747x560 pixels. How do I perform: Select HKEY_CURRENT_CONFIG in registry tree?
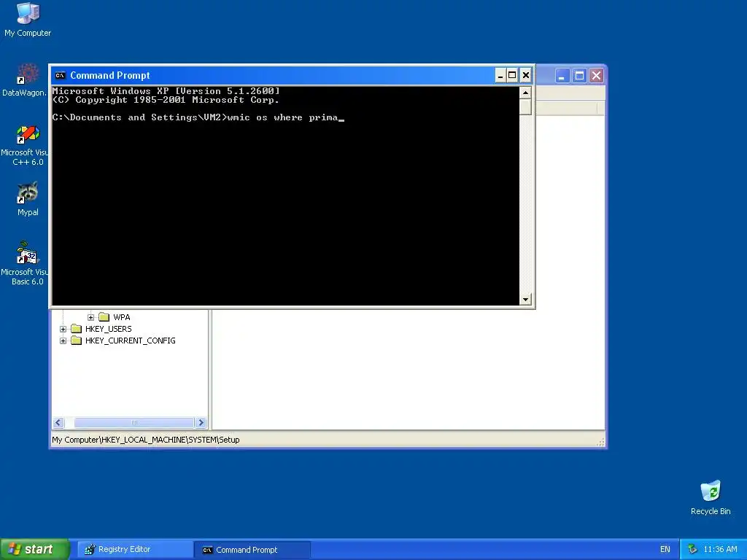130,341
